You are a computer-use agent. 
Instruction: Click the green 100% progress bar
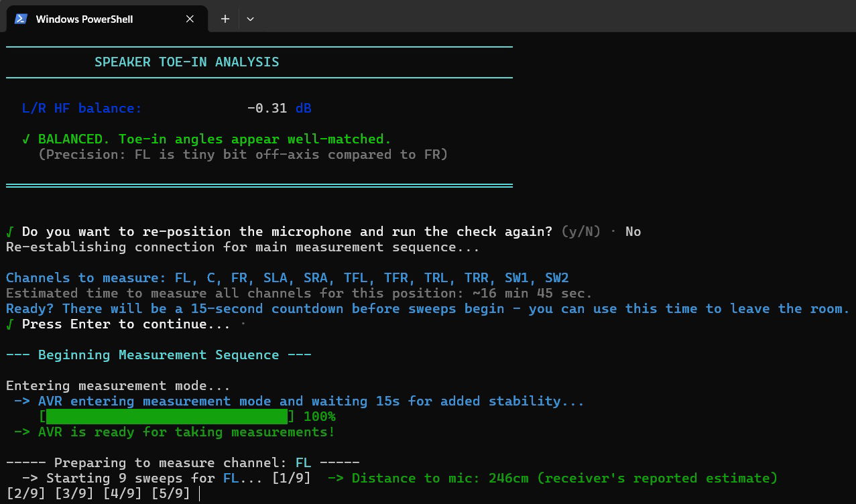click(167, 416)
